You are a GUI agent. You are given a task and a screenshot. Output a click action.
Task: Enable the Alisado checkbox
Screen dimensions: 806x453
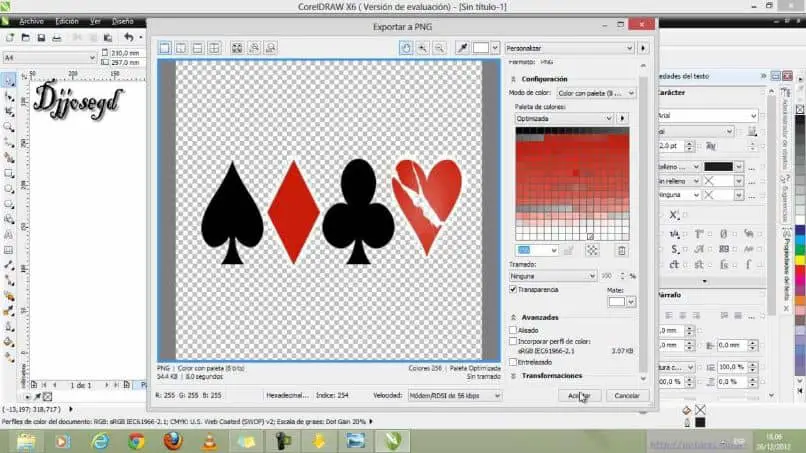pos(513,330)
